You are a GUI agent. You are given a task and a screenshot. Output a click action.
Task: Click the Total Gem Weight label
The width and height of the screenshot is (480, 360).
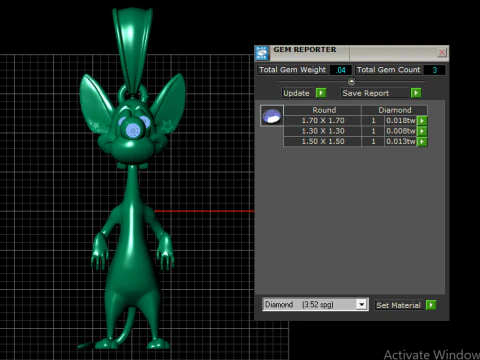pyautogui.click(x=293, y=70)
